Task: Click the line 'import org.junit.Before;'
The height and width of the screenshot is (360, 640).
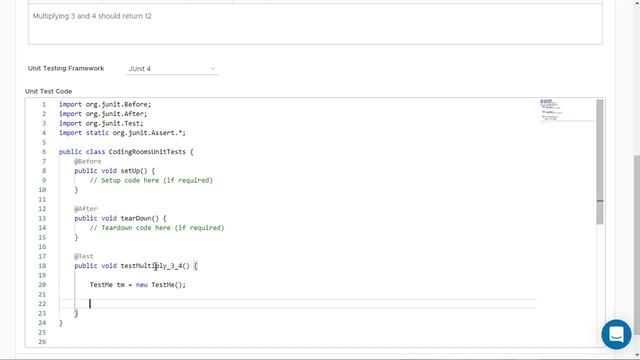Action: (105, 104)
